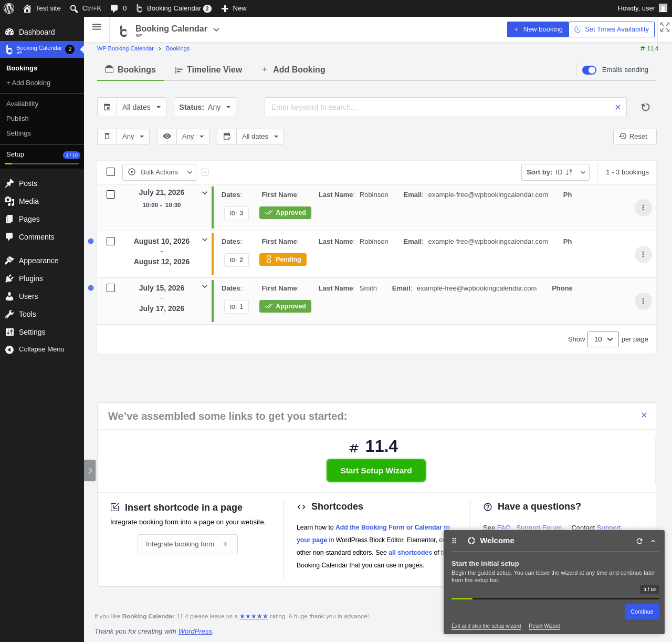This screenshot has height=642, width=672.
Task: Click Continue in the Welcome panel
Action: [642, 612]
